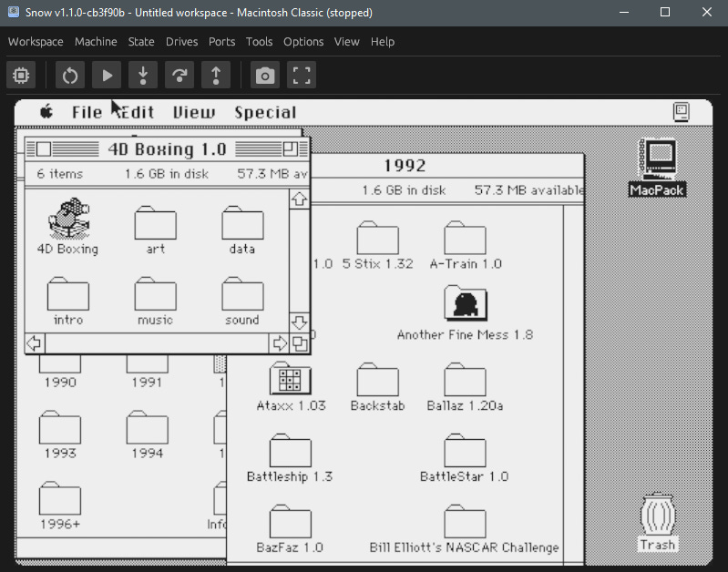Select the Ataxx 1.03 game icon
The image size is (728, 572).
point(291,379)
